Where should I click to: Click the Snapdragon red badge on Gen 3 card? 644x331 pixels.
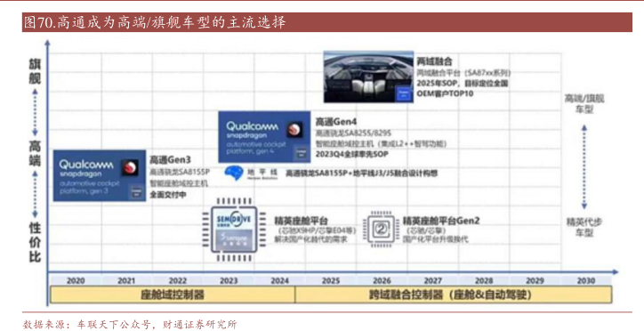[x=130, y=167]
